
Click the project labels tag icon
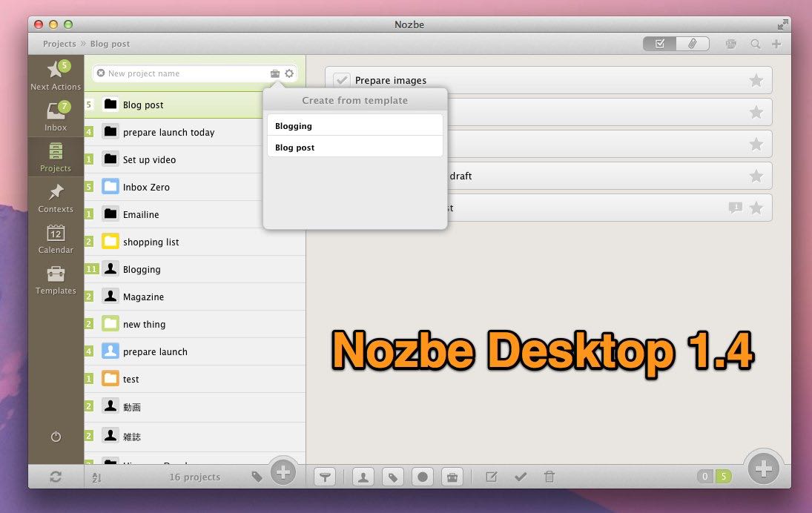point(257,476)
